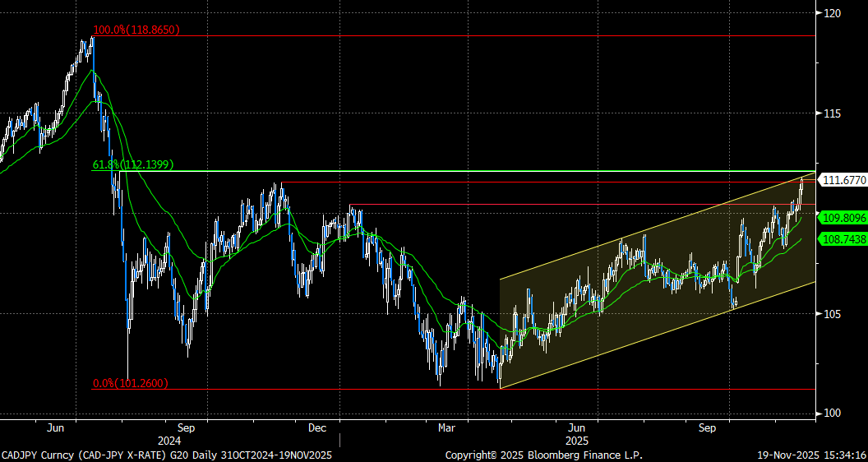The height and width of the screenshot is (462, 868).
Task: Click the Bloomberg Finance L.P. copyright notice
Action: point(543,455)
